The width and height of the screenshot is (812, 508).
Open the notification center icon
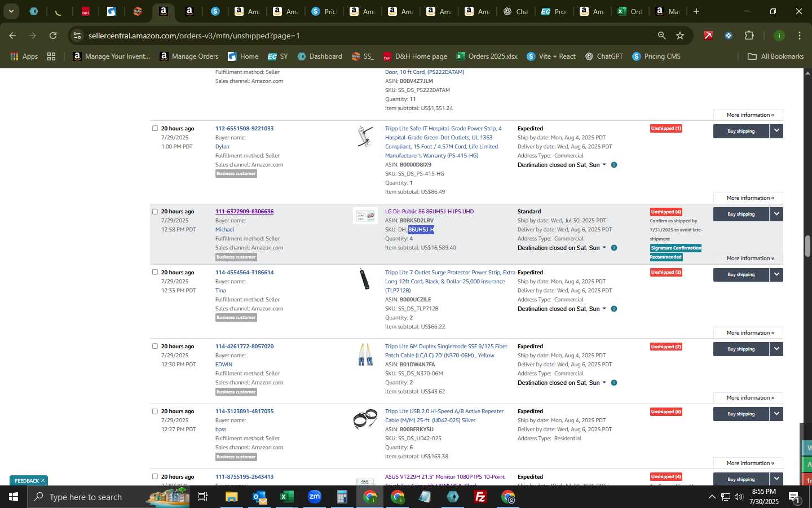click(x=793, y=497)
